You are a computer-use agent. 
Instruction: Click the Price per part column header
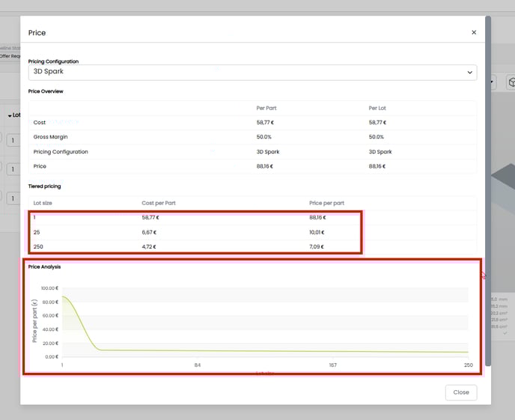click(326, 203)
